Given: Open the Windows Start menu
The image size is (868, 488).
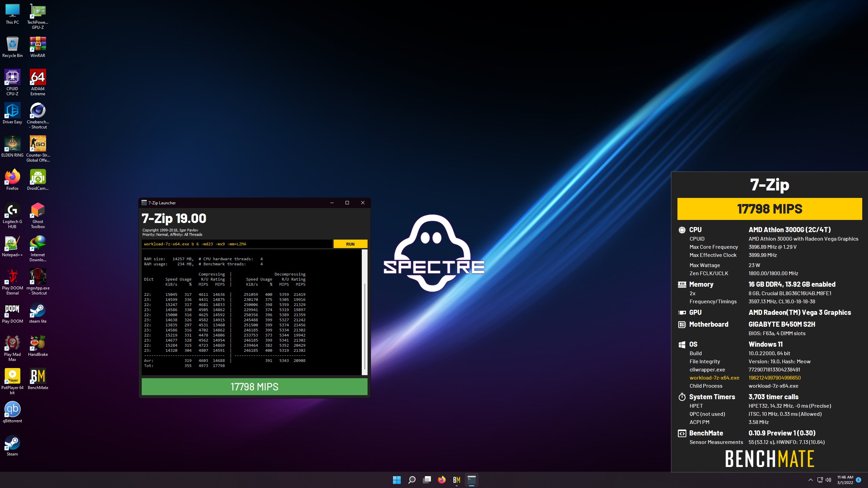Looking at the screenshot, I should pyautogui.click(x=397, y=480).
